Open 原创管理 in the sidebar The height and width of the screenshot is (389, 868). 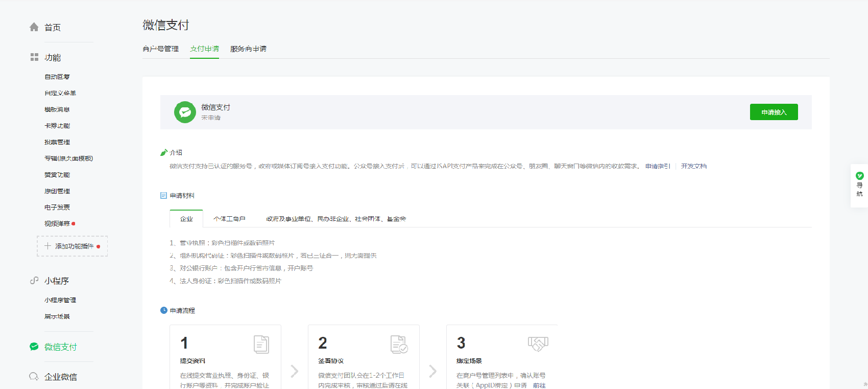57,191
